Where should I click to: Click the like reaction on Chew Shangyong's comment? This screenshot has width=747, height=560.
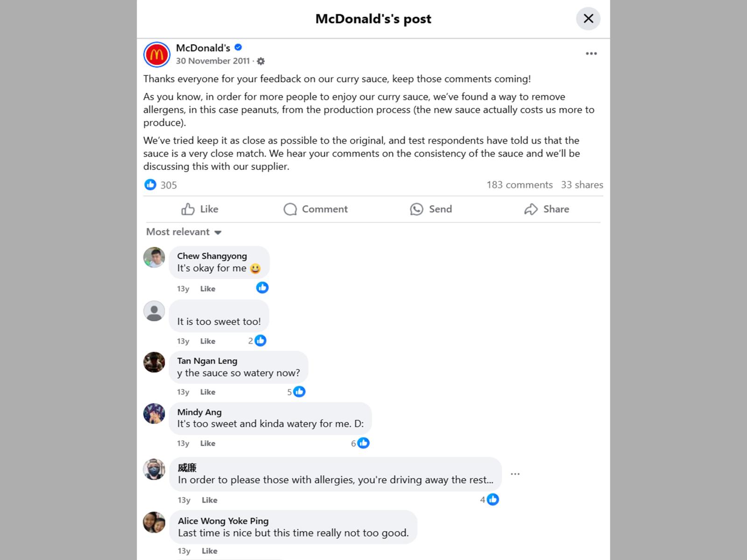tap(262, 287)
